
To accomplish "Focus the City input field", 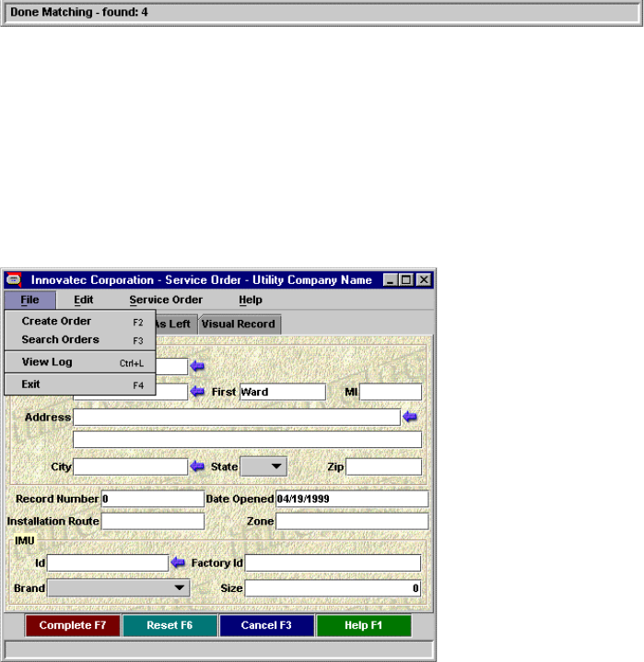I will pyautogui.click(x=130, y=467).
